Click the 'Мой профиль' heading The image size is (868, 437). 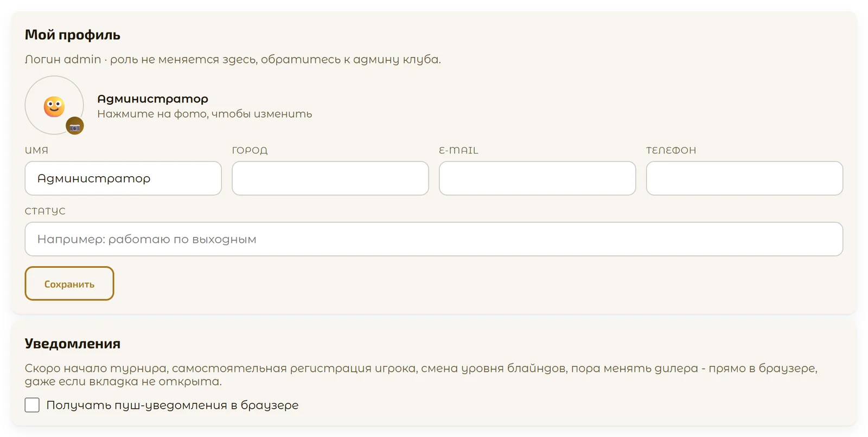[x=73, y=35]
